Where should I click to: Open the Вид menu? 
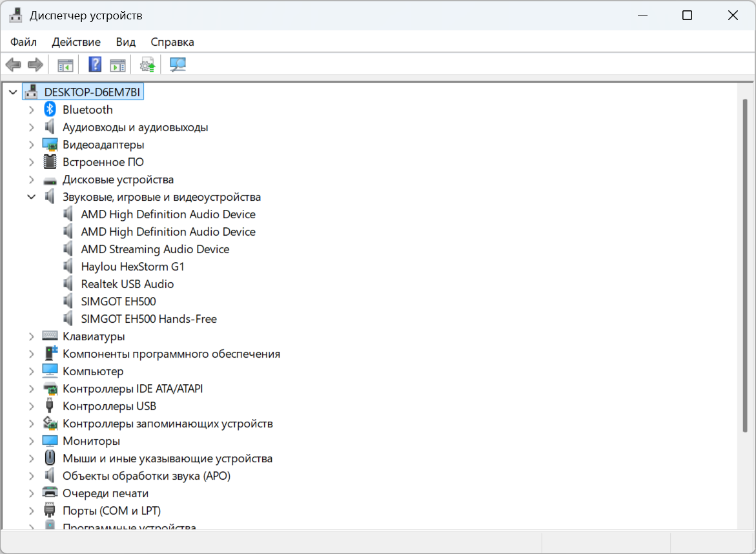coord(125,42)
